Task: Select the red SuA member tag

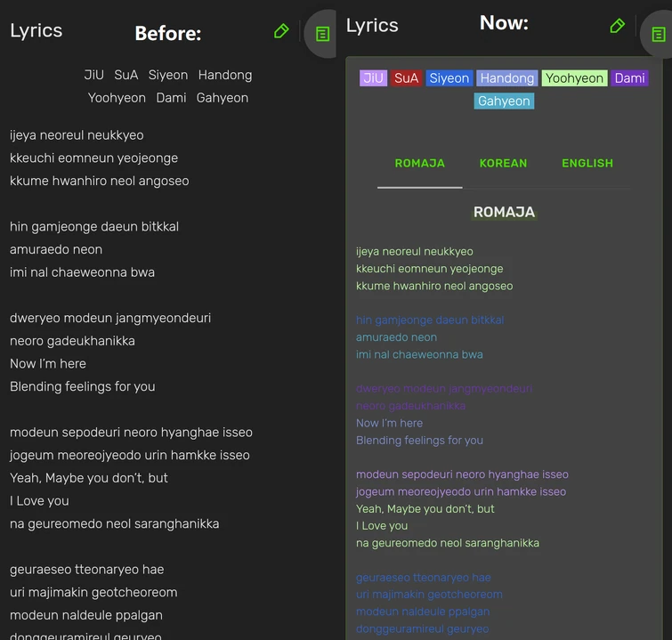Action: click(406, 78)
